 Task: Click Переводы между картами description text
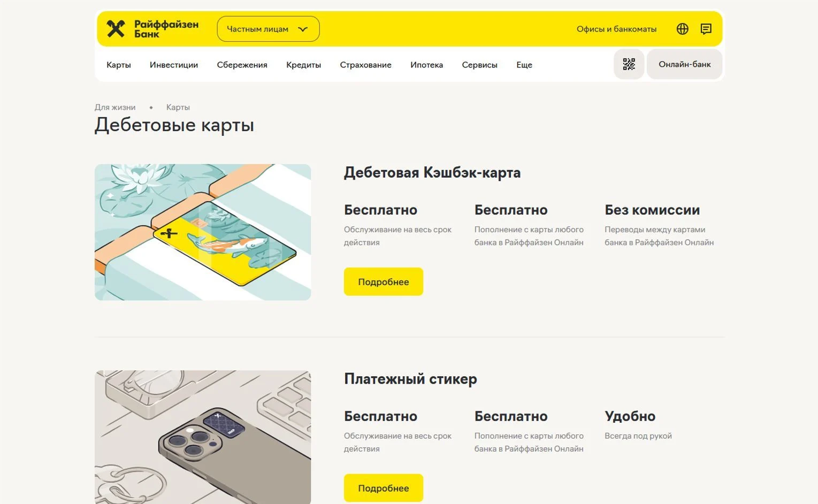659,236
